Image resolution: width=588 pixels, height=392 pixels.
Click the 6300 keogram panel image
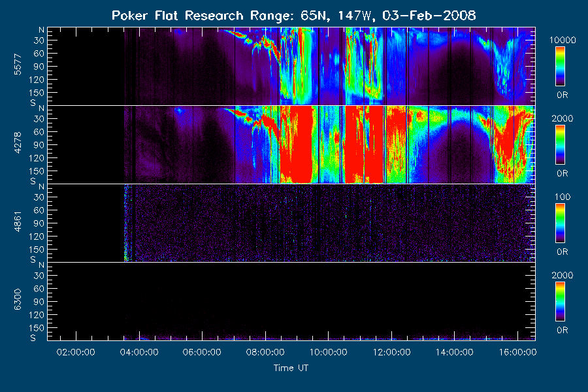click(x=291, y=301)
